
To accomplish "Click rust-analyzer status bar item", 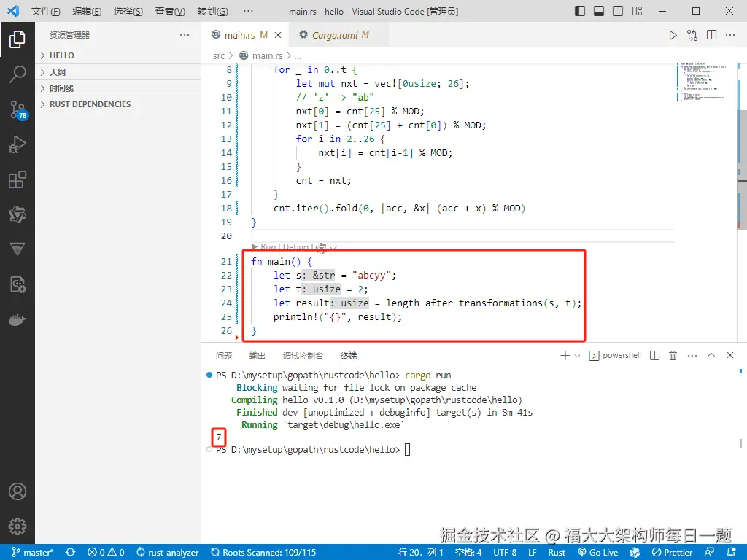I will 167,552.
